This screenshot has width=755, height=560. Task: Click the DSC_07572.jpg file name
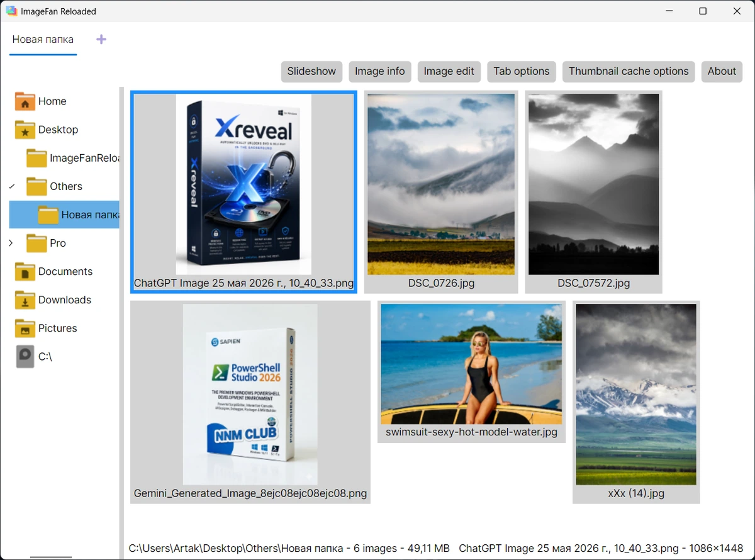(x=593, y=283)
